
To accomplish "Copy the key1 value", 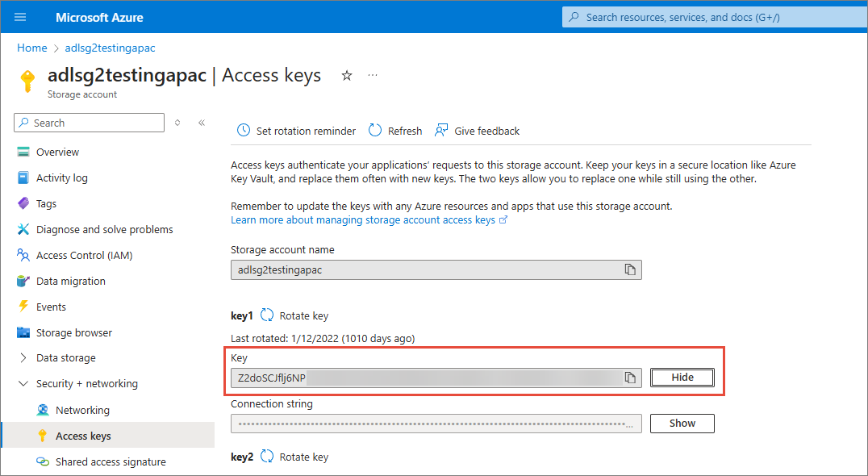I will (x=630, y=377).
